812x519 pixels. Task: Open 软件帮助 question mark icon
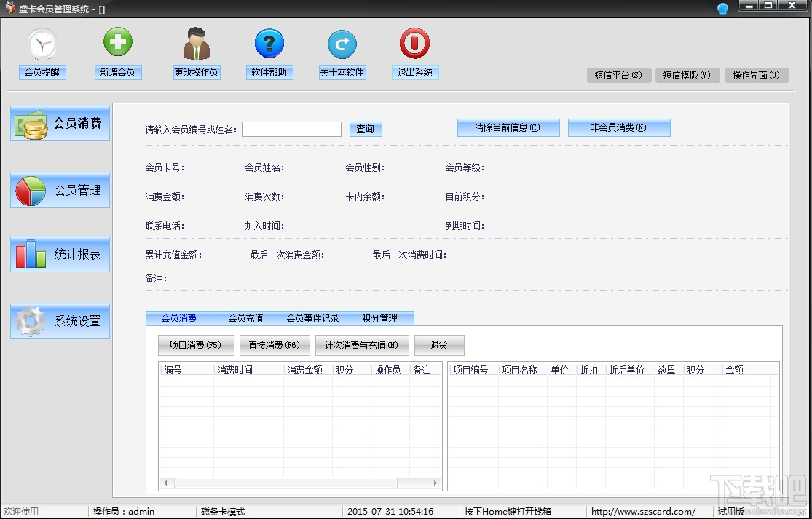pyautogui.click(x=269, y=44)
